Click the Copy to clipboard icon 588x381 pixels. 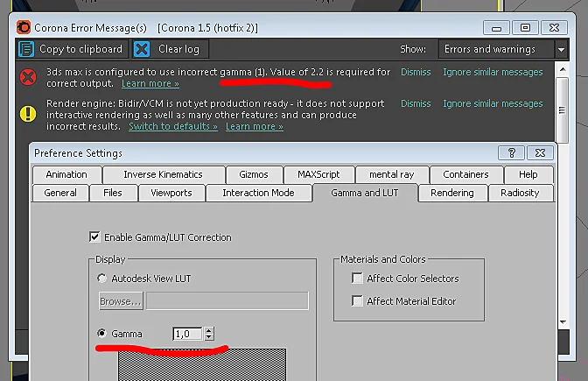[x=26, y=49]
